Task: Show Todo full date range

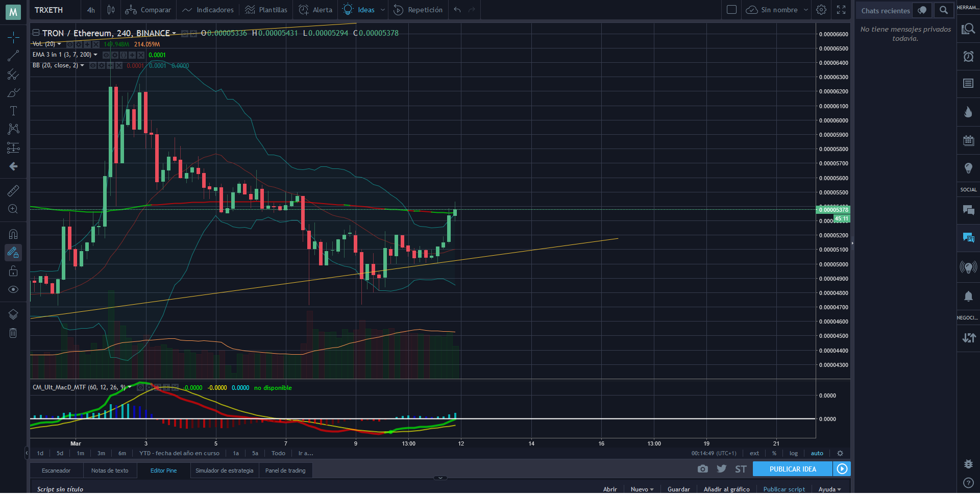Action: [278, 453]
